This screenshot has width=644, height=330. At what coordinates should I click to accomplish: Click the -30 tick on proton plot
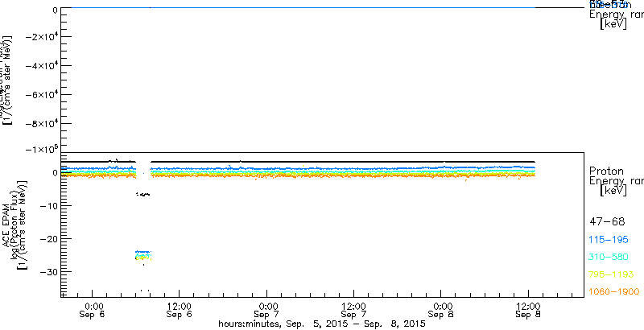pos(47,272)
